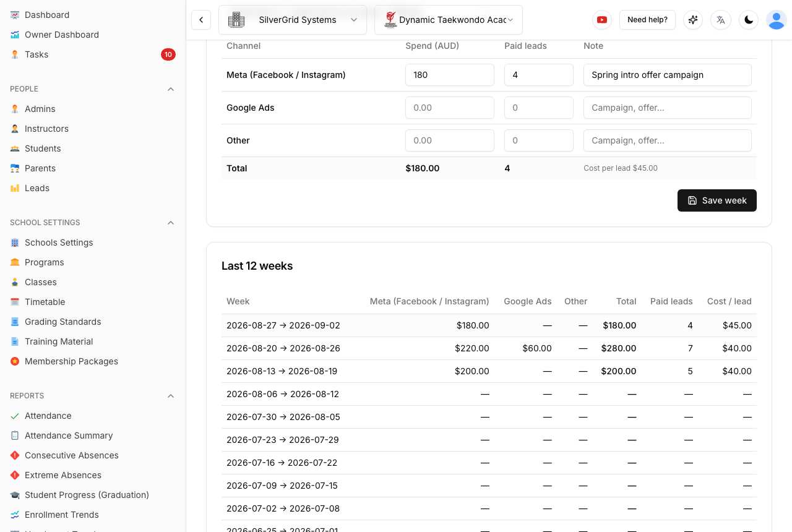The width and height of the screenshot is (792, 532).
Task: Open the Enrollment Trends report link
Action: tap(62, 515)
